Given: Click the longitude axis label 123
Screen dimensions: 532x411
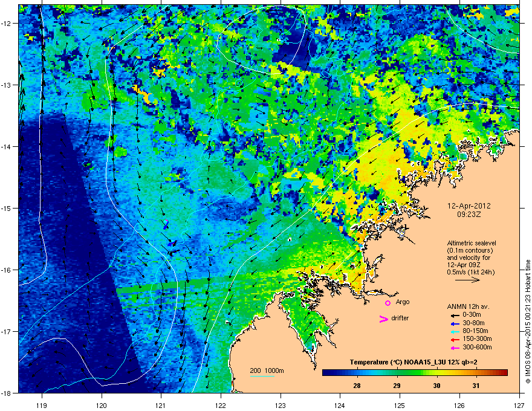Looking at the screenshot, I should (x=281, y=406).
